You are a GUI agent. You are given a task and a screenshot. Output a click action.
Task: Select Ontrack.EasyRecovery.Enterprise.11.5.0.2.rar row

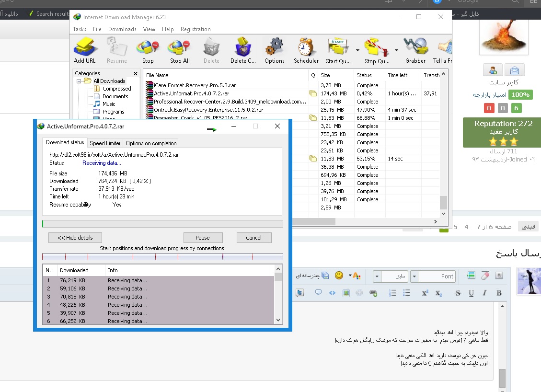point(292,110)
